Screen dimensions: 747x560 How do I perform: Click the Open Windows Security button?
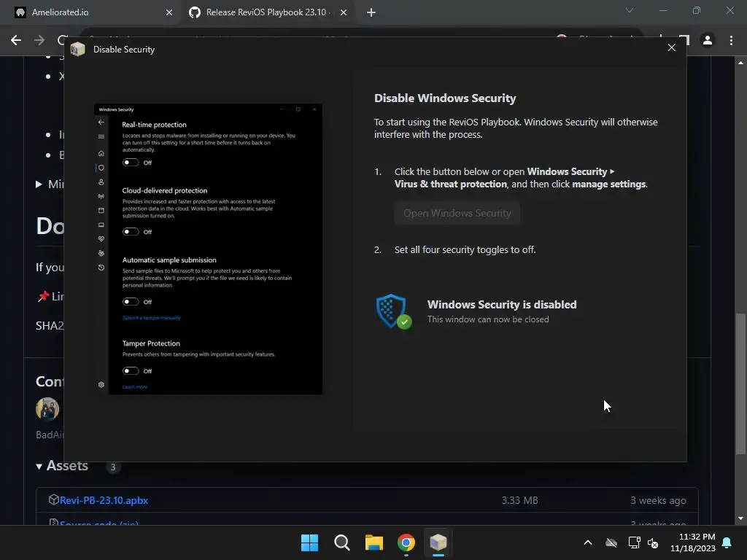pos(457,214)
